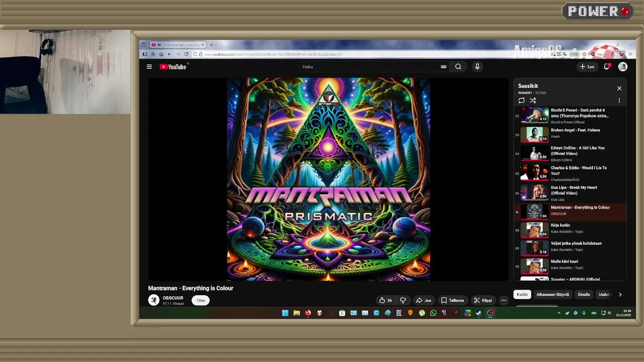Show more filter chips with right arrow
Image resolution: width=644 pixels, height=362 pixels.
pos(620,295)
